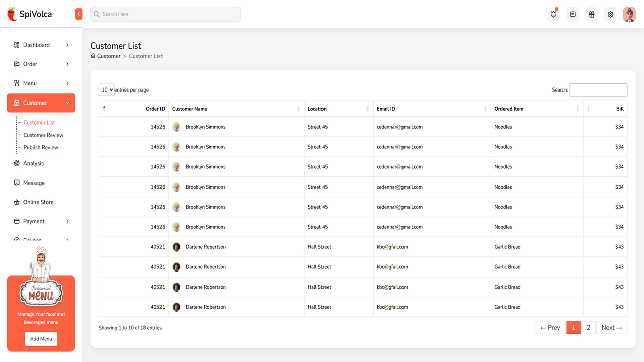The height and width of the screenshot is (362, 644).
Task: Go to previous page with Prev
Action: click(x=550, y=328)
